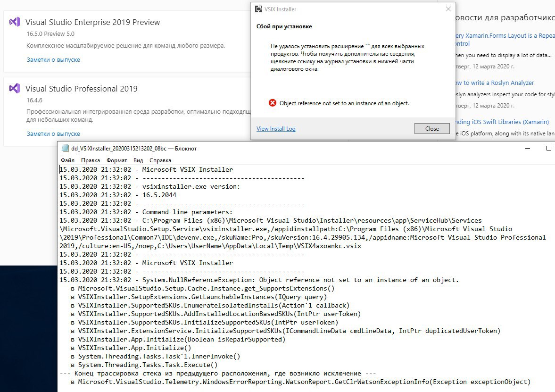Image resolution: width=555 pixels, height=392 pixels.
Task: Close the VSIX Installer dialog with X
Action: (x=448, y=9)
